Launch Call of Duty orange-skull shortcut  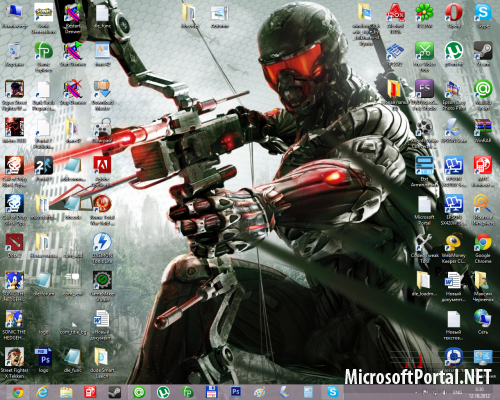[14, 170]
